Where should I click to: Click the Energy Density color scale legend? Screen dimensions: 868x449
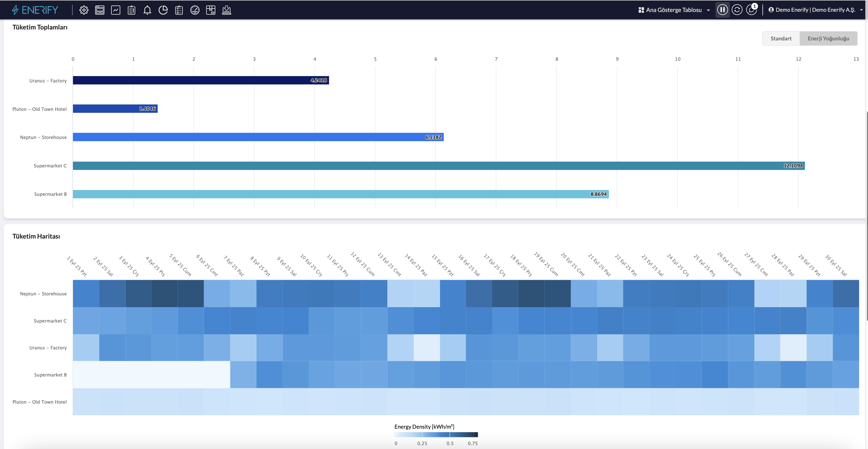click(x=436, y=435)
